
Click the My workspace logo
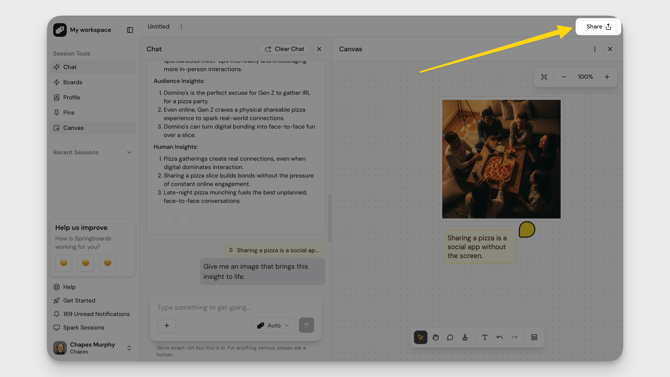(60, 30)
